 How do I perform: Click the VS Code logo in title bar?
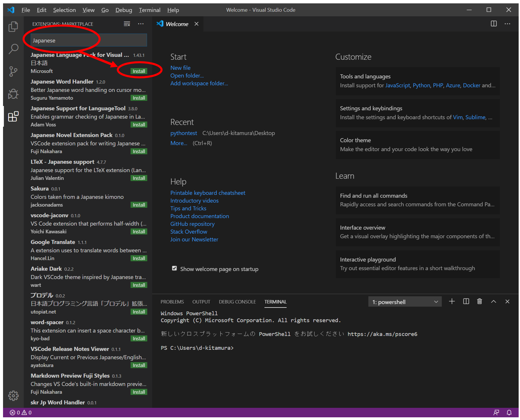pyautogui.click(x=11, y=10)
